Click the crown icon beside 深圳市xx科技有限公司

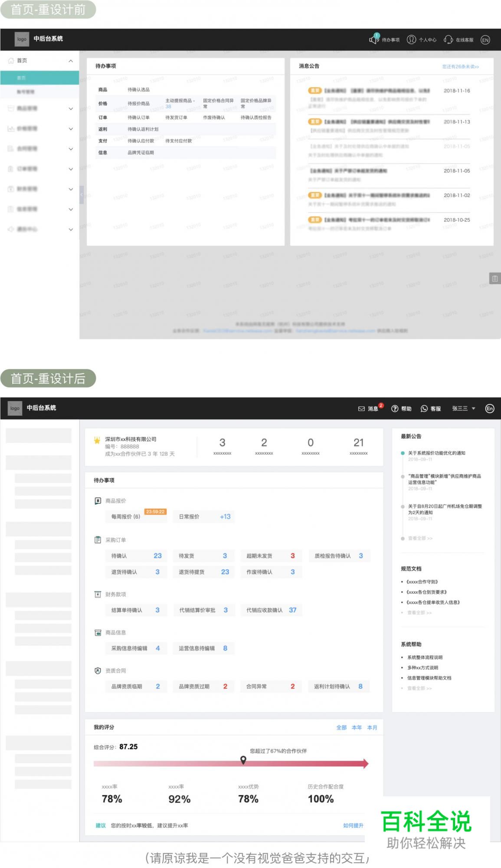pos(97,440)
